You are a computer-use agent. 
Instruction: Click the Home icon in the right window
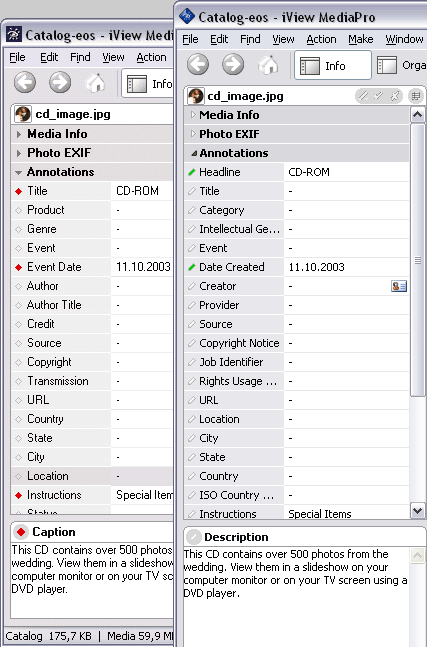click(268, 65)
